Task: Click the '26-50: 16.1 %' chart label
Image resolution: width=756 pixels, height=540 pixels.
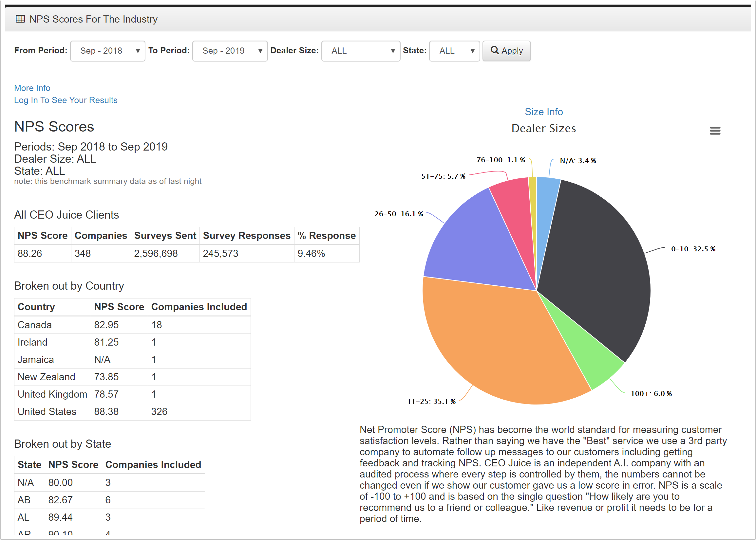Action: pyautogui.click(x=399, y=214)
